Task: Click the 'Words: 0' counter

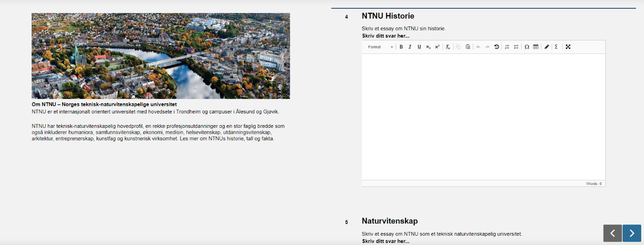Action: pyautogui.click(x=594, y=184)
